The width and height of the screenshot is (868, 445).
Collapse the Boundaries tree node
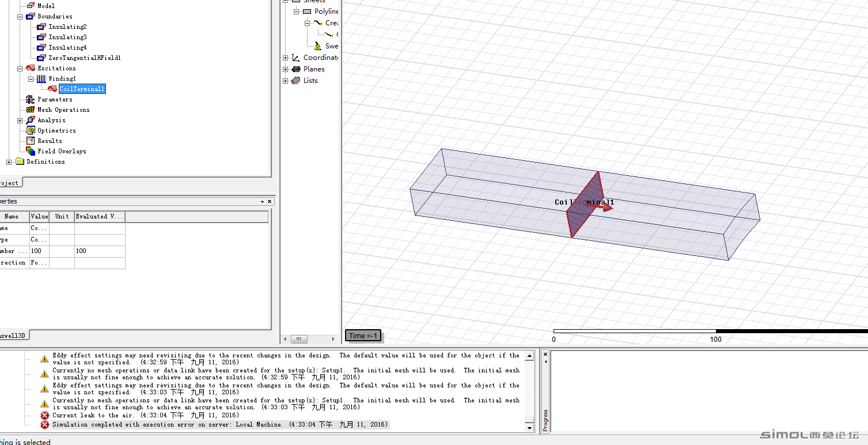[x=20, y=16]
